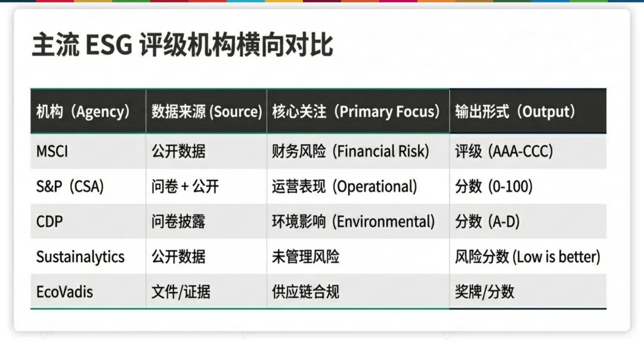
Task: Click the 供应链合规 cell
Action: point(358,291)
